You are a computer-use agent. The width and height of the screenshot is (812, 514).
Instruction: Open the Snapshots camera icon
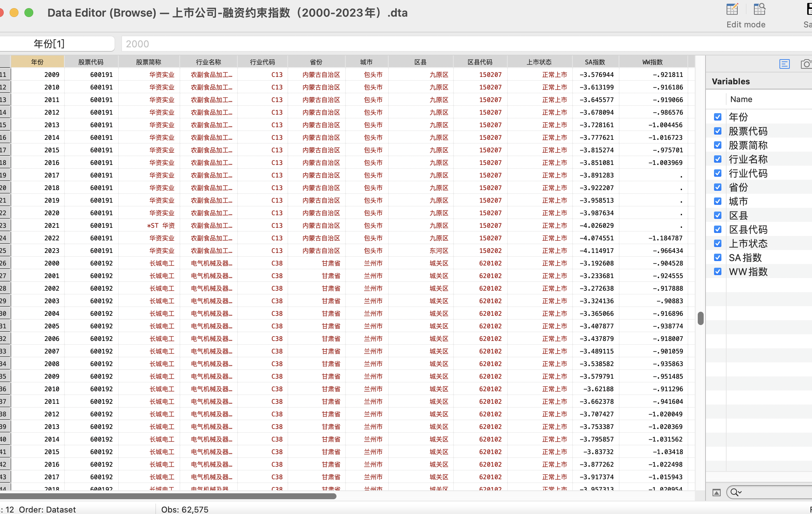click(806, 64)
